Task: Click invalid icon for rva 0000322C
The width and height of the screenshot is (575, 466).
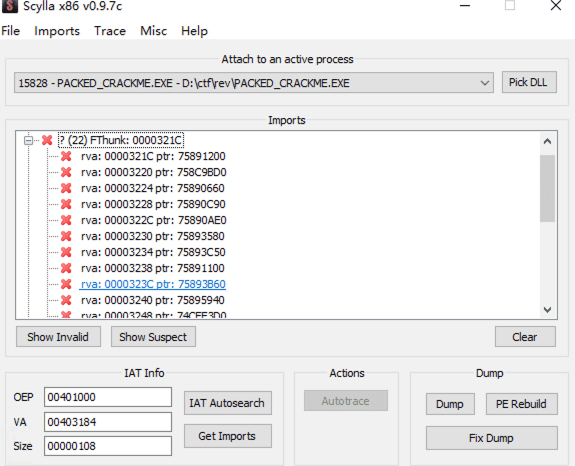Action: coord(66,220)
